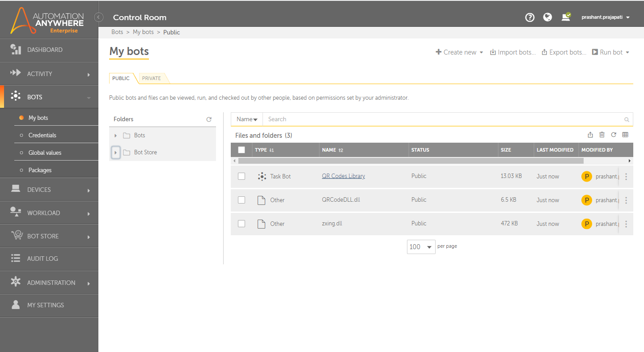Screen dimensions: 644x352
Task: Collapse the sidebar with arrow icon
Action: pyautogui.click(x=99, y=17)
